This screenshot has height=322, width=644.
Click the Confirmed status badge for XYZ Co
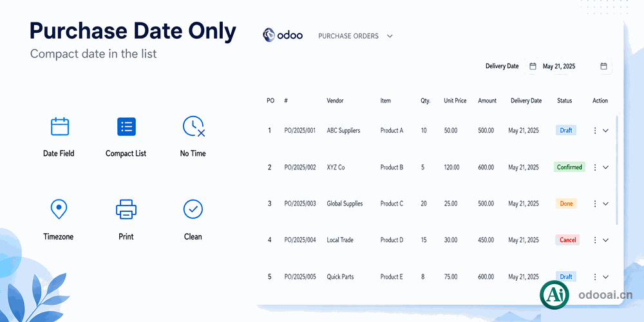point(569,167)
